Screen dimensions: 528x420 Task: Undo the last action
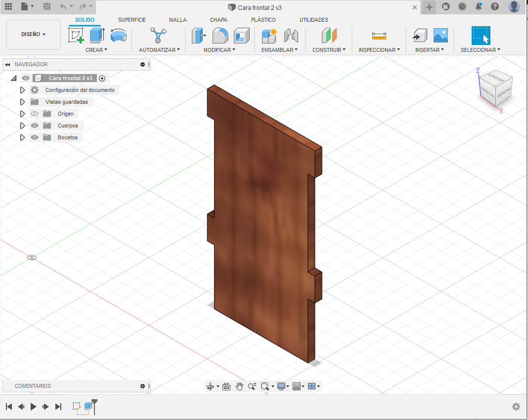coord(63,6)
